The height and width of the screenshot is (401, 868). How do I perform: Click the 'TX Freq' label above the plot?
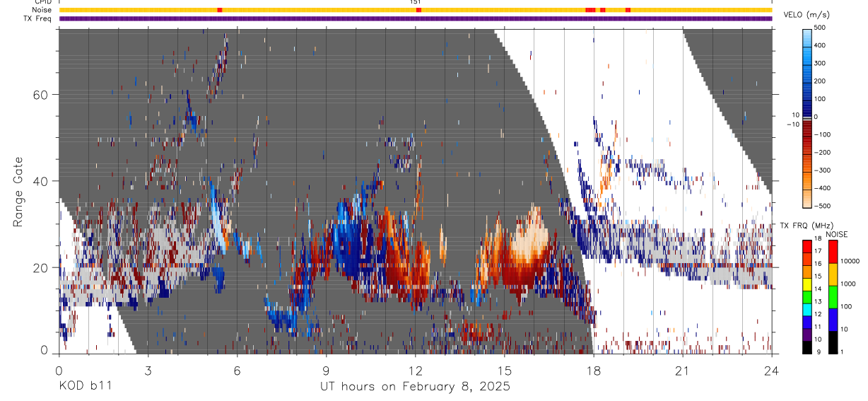point(38,18)
